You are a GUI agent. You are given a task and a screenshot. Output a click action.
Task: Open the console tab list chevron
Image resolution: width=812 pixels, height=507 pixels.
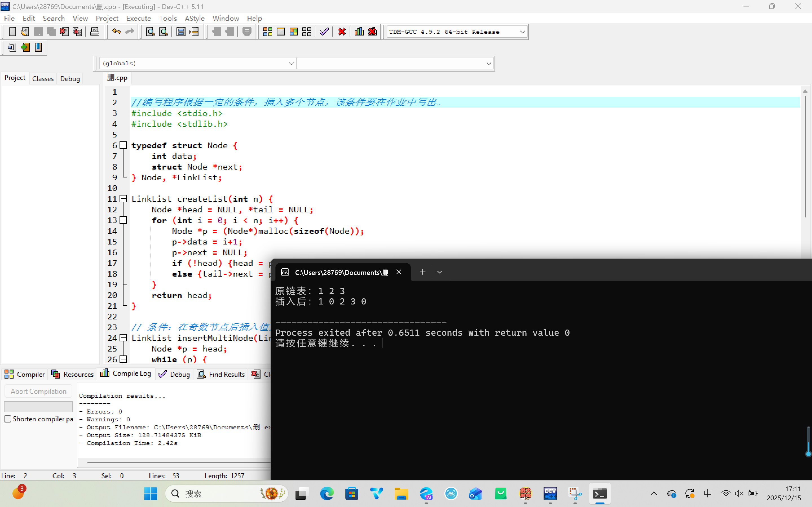(440, 272)
